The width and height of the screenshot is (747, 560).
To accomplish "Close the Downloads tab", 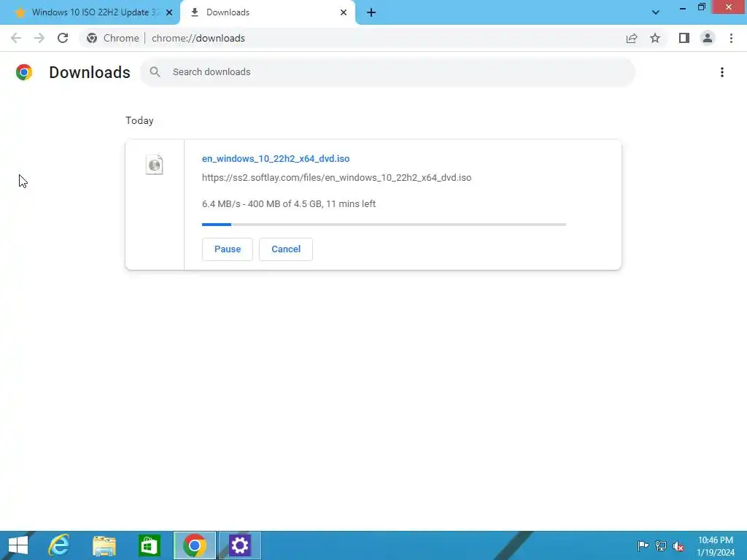I will click(344, 12).
